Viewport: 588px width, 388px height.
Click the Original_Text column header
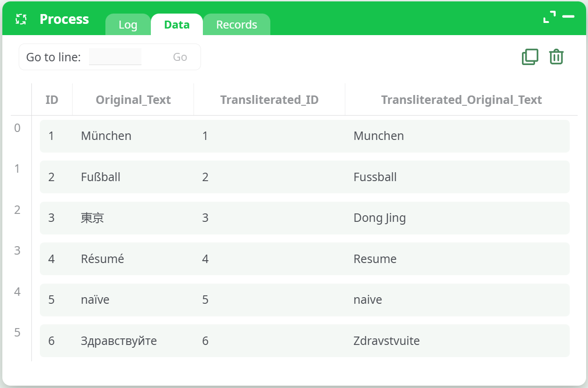coord(133,100)
